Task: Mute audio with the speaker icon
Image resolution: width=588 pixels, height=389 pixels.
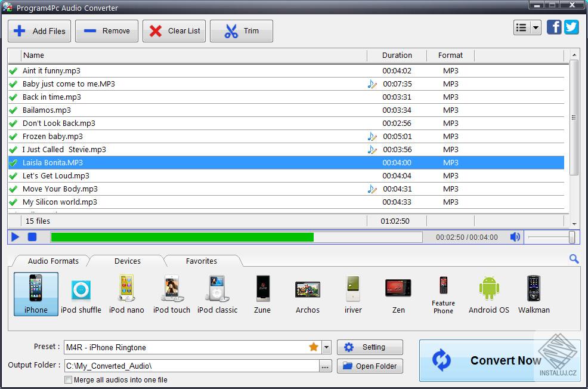Action: click(515, 237)
